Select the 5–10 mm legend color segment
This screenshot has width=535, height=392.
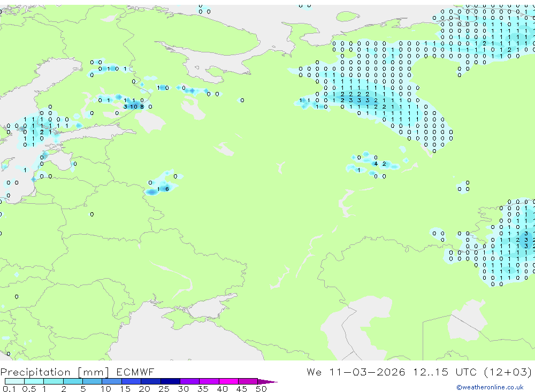[93, 381]
